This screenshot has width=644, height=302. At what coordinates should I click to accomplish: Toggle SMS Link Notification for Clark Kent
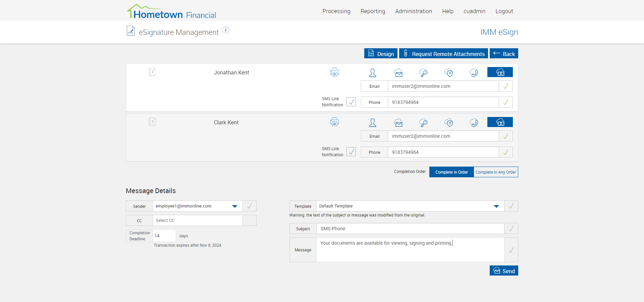click(x=351, y=152)
